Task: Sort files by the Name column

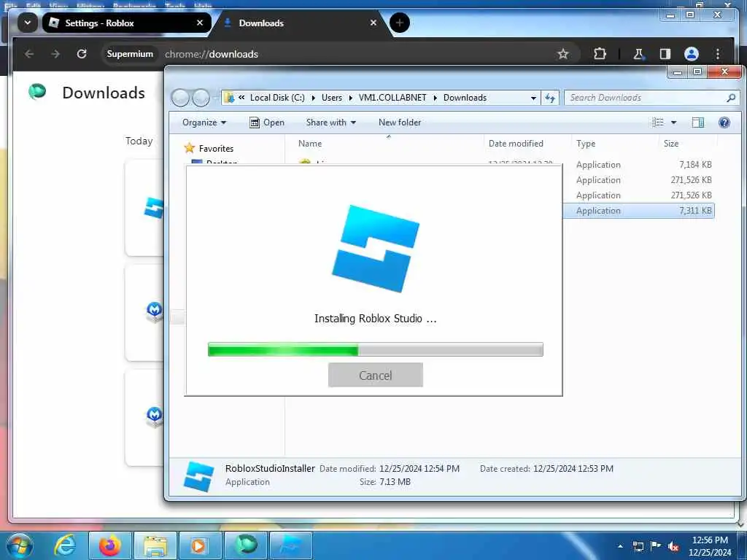Action: (x=310, y=144)
